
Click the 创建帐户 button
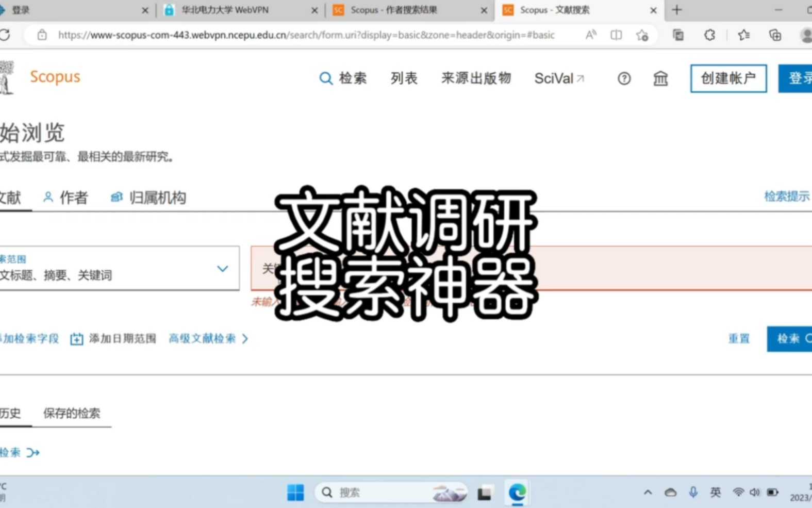click(x=728, y=78)
